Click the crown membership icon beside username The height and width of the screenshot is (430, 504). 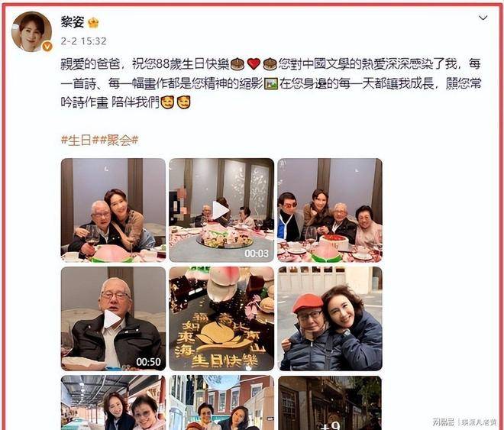[x=93, y=22]
